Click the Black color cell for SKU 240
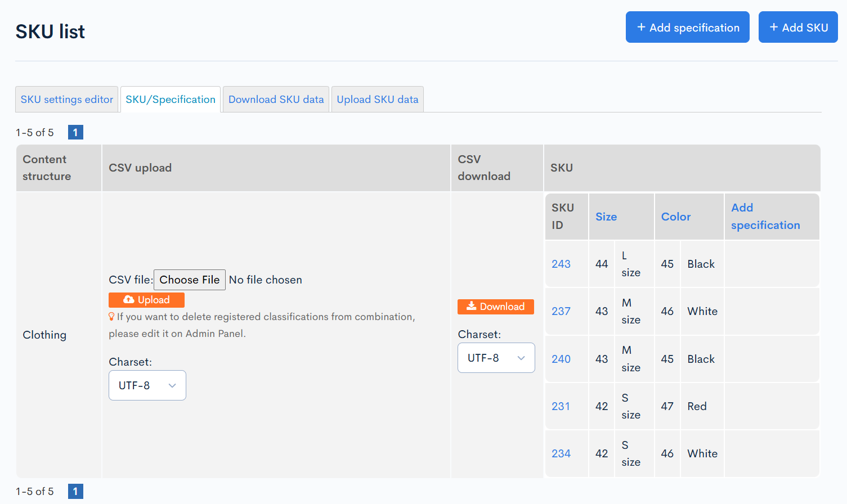The height and width of the screenshot is (504, 847). [x=702, y=359]
